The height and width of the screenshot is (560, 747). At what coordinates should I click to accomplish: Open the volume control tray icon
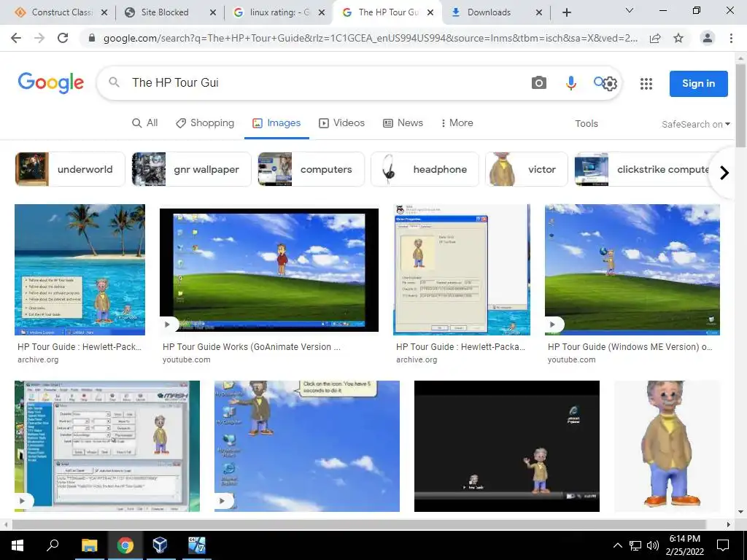pos(653,545)
